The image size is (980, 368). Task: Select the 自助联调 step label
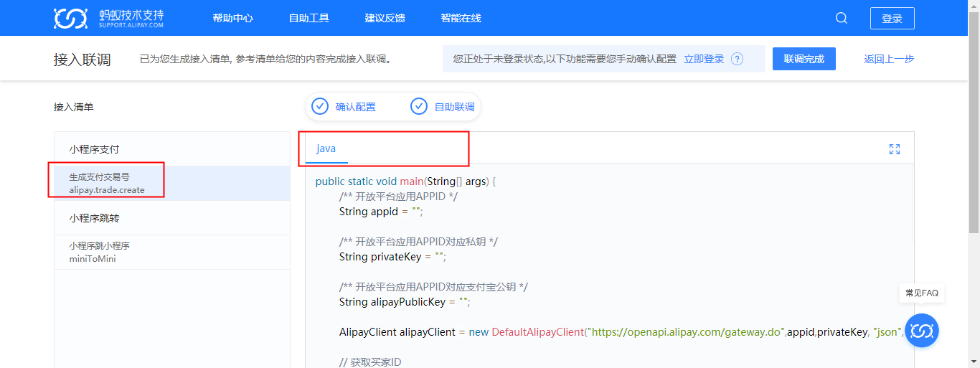[x=455, y=107]
